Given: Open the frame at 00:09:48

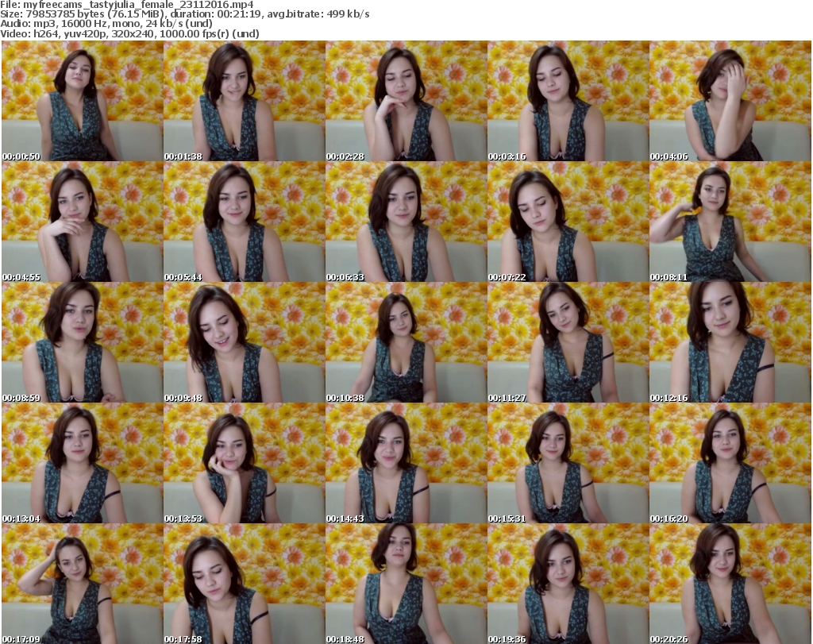Looking at the screenshot, I should 245,343.
